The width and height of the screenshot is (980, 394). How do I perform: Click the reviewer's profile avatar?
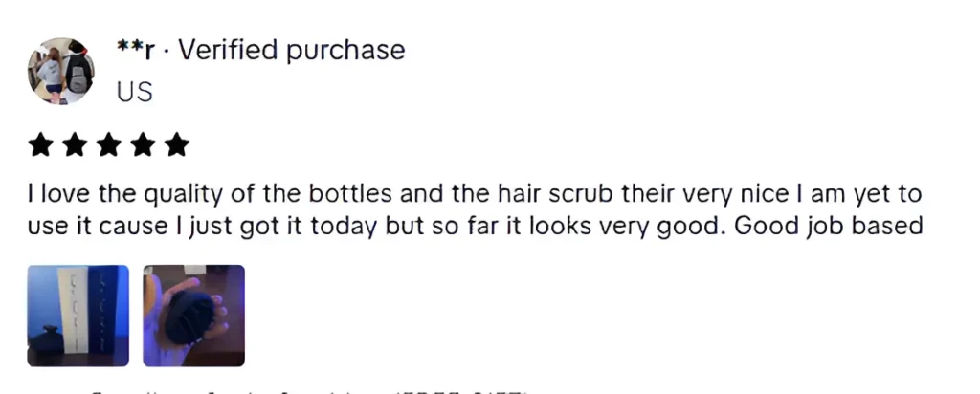61,71
